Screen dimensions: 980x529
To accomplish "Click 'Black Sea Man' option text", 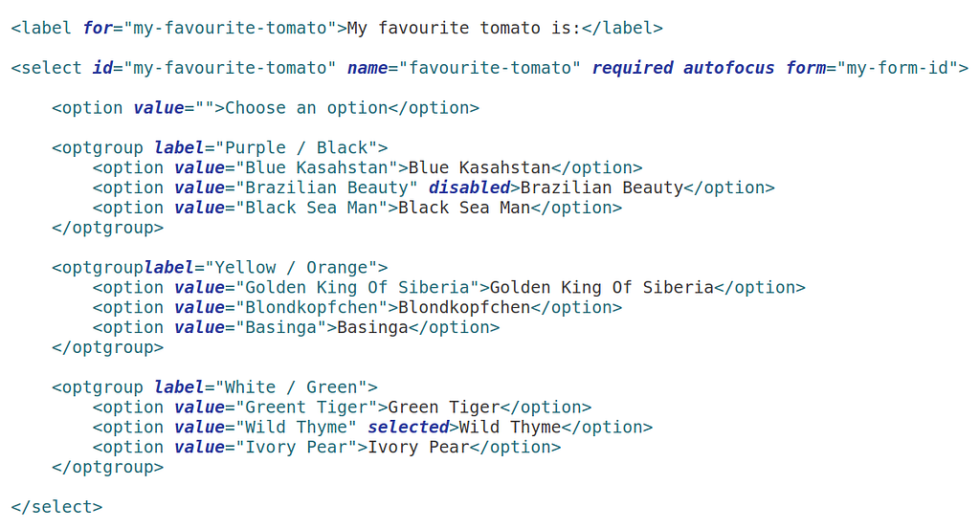I will (x=464, y=208).
